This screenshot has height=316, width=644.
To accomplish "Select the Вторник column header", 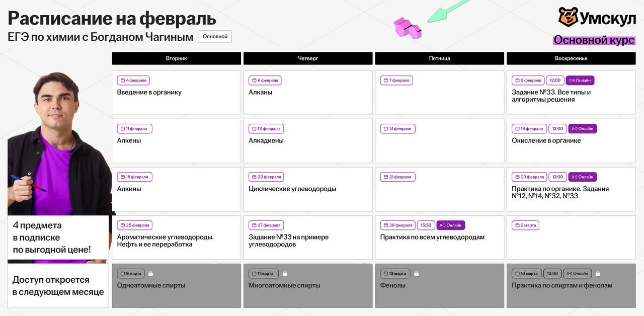I will [x=176, y=58].
